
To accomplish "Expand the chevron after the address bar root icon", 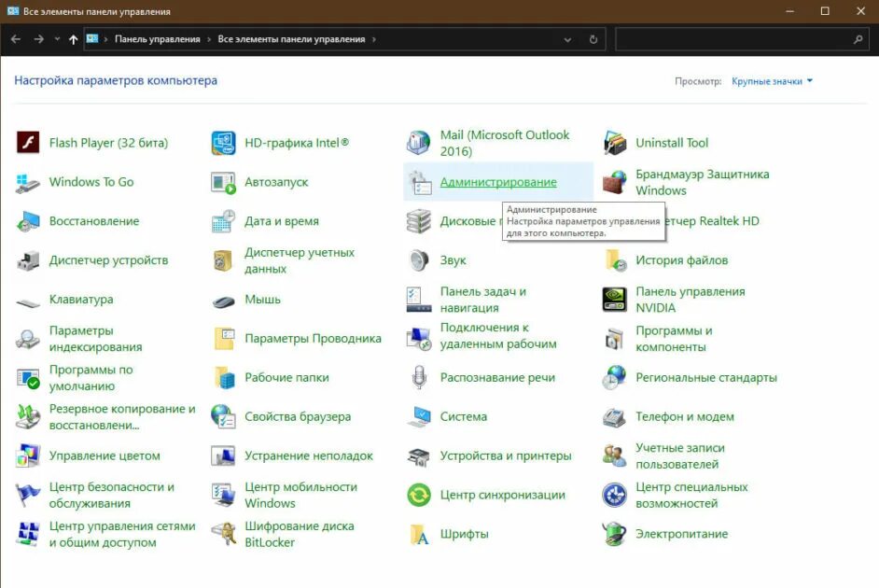I will (105, 39).
